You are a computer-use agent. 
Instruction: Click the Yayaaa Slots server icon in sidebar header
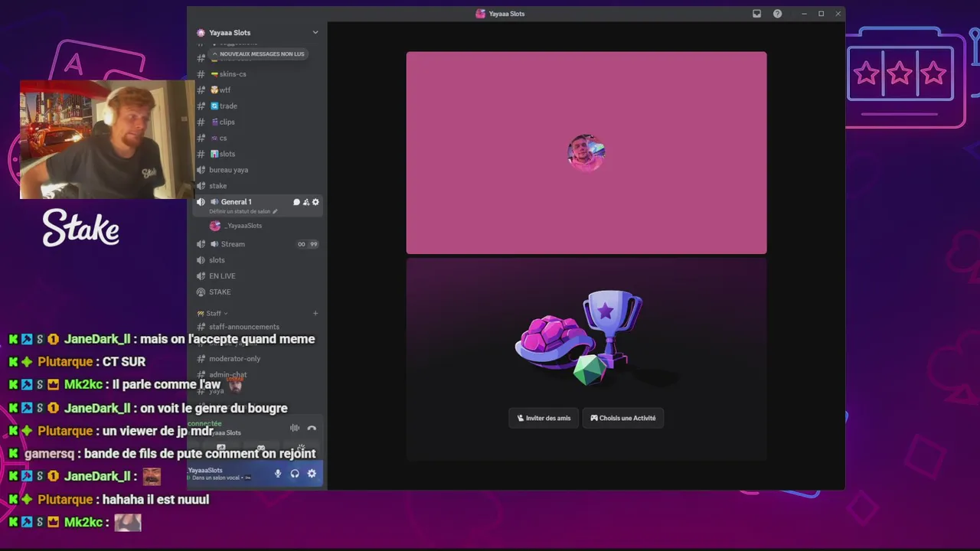201,32
